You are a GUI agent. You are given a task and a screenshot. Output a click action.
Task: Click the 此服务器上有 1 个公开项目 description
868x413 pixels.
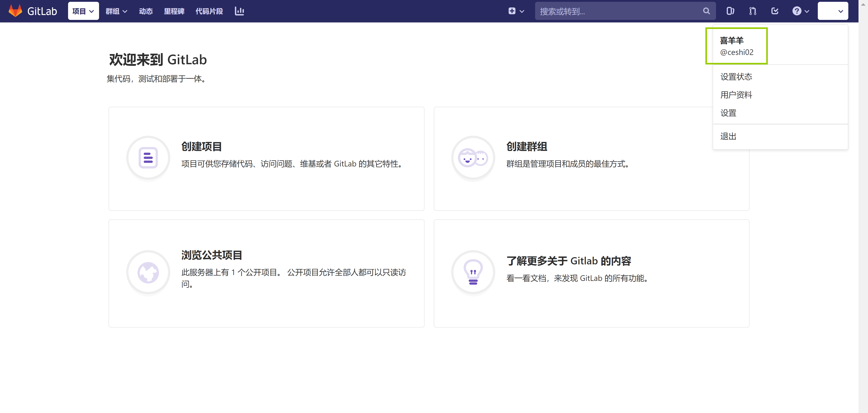point(294,278)
